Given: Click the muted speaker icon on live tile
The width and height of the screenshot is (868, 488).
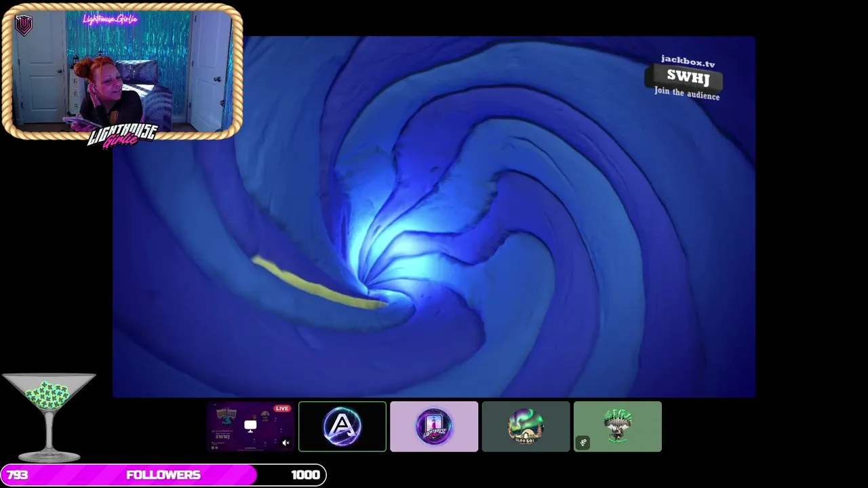Looking at the screenshot, I should pos(285,443).
